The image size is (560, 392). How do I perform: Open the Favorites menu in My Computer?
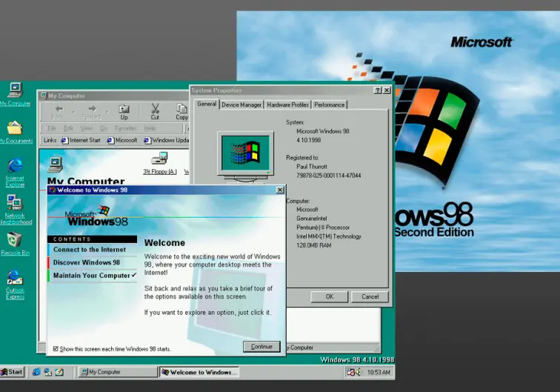(x=124, y=128)
